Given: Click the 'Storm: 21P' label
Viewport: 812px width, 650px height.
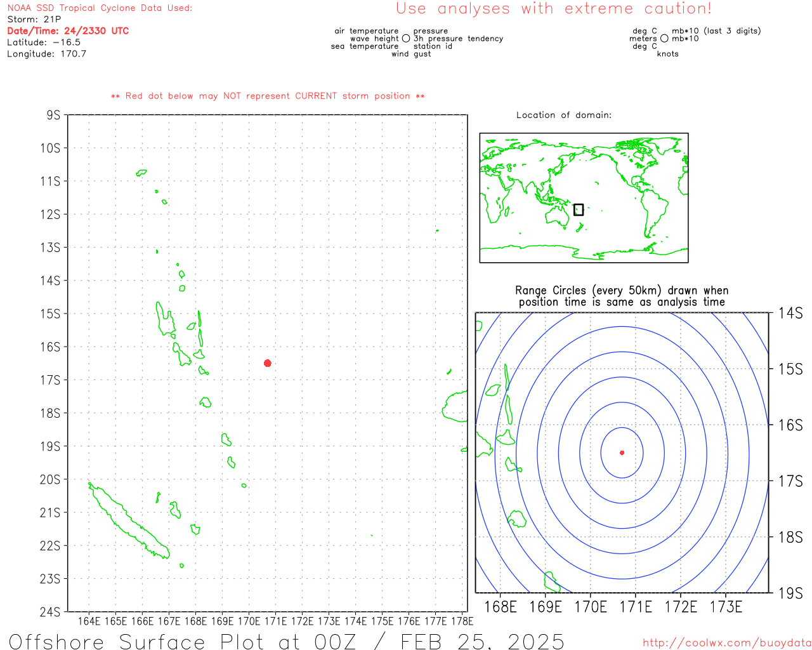Looking at the screenshot, I should tap(34, 20).
